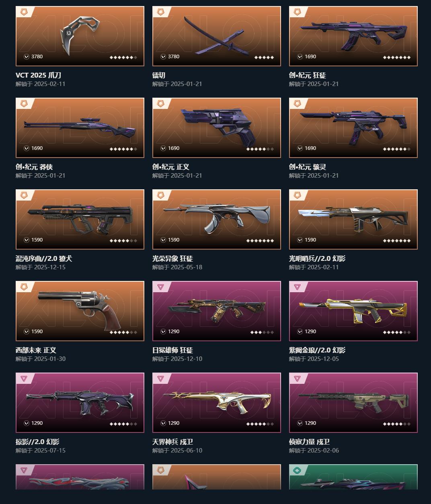
Task: Select the 天界神兵 戍卫 weapon image
Action: [217, 402]
